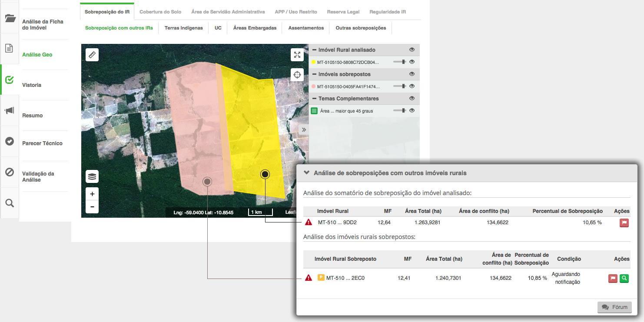Click the gray marker on pink property
This screenshot has height=322, width=644.
pyautogui.click(x=207, y=181)
